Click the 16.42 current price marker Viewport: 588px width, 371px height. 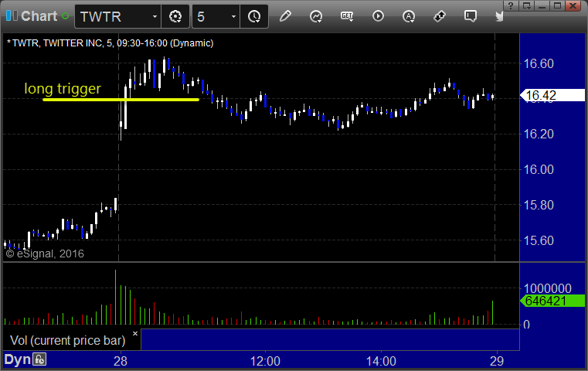click(x=552, y=96)
